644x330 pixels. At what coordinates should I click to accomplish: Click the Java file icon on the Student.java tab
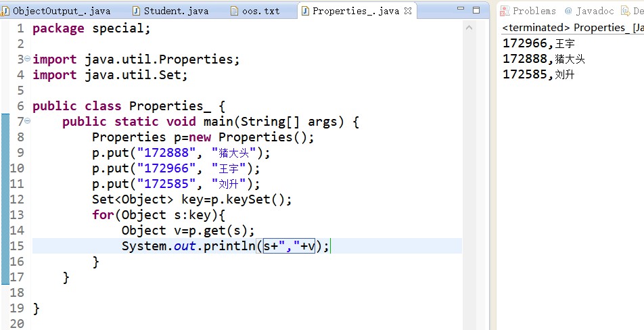tap(137, 11)
